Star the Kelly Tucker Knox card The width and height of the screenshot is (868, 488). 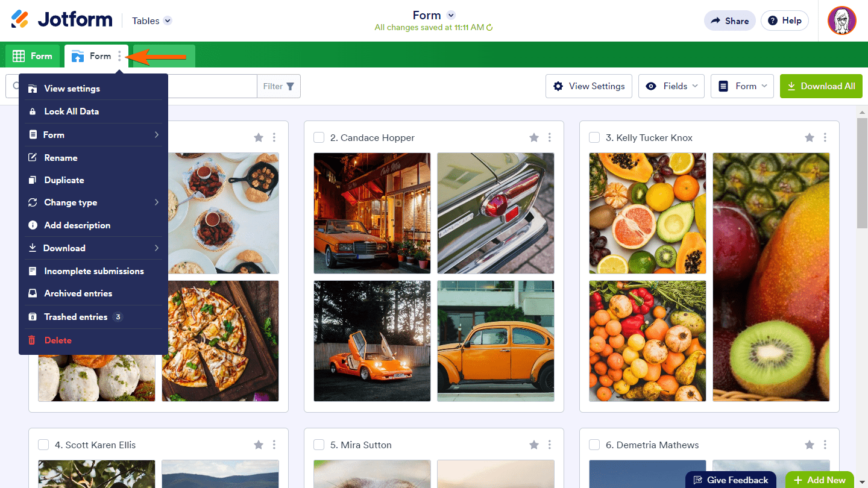[x=810, y=137]
